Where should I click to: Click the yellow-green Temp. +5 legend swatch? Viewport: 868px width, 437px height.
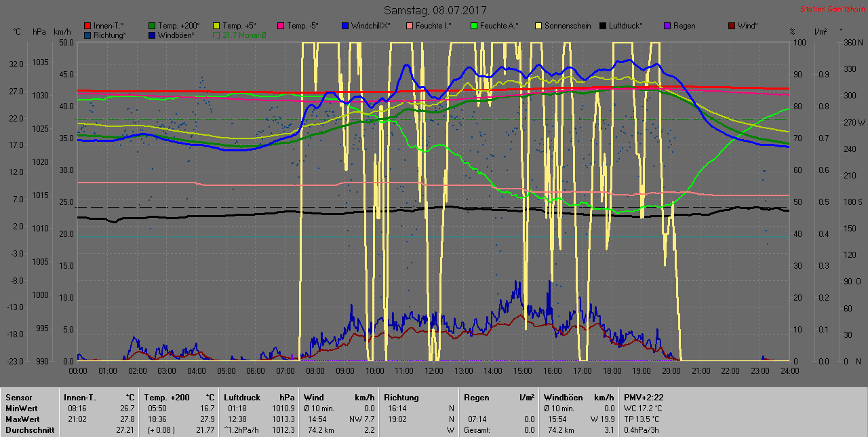(x=216, y=26)
